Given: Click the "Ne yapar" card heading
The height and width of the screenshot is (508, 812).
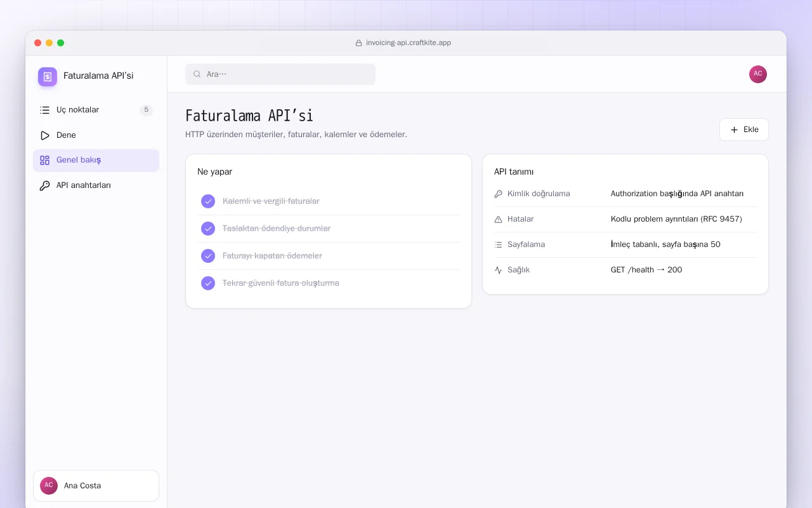Looking at the screenshot, I should pyautogui.click(x=214, y=172).
